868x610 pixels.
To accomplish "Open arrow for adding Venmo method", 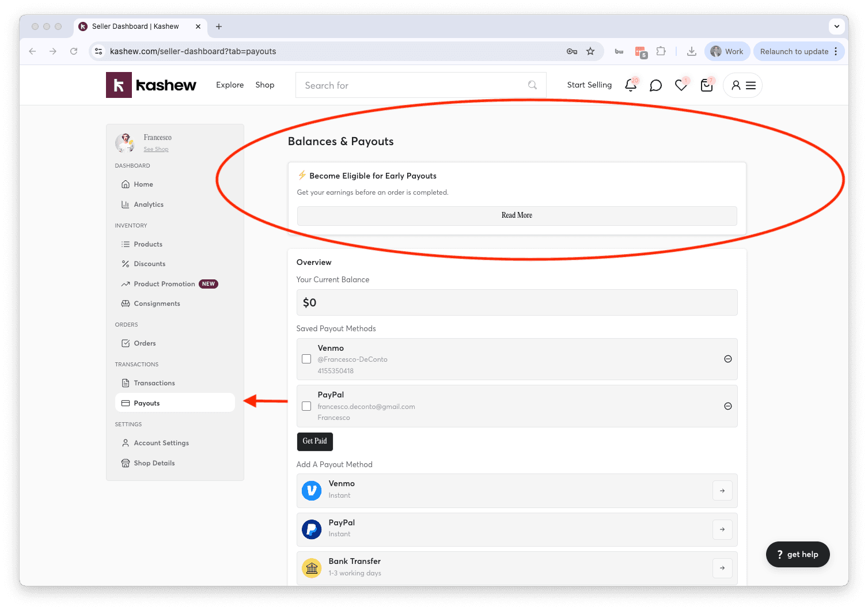I will (722, 491).
